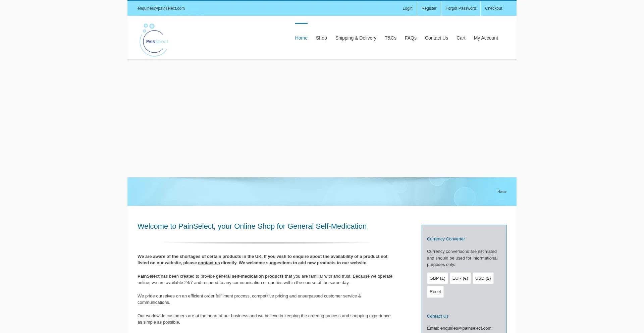
Task: Switch currency to EUR (€)
Action: [460, 278]
